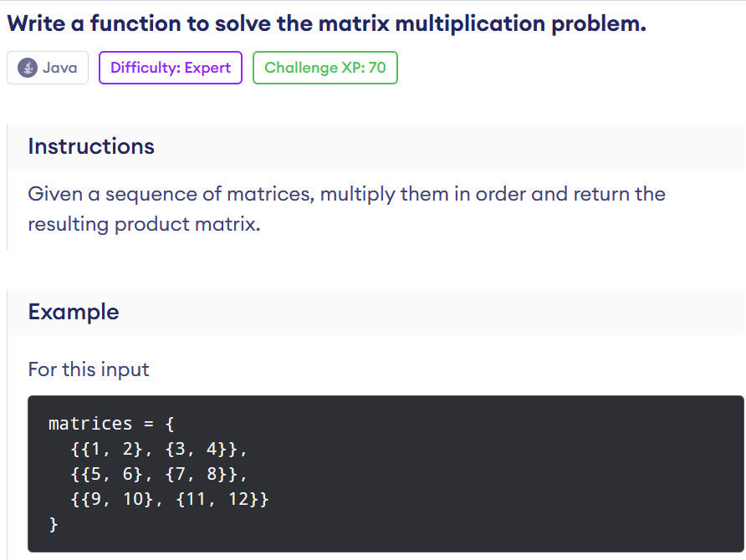Click the {3, 4} pair in the code
The image size is (746, 560).
click(x=197, y=449)
